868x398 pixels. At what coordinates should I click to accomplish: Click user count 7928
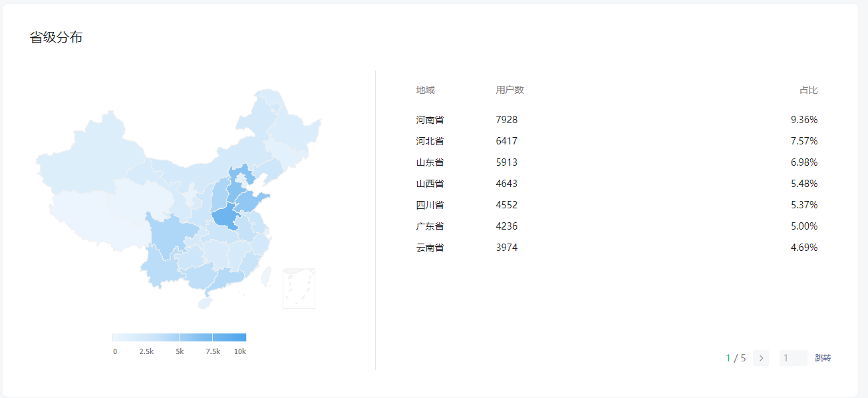pyautogui.click(x=507, y=120)
